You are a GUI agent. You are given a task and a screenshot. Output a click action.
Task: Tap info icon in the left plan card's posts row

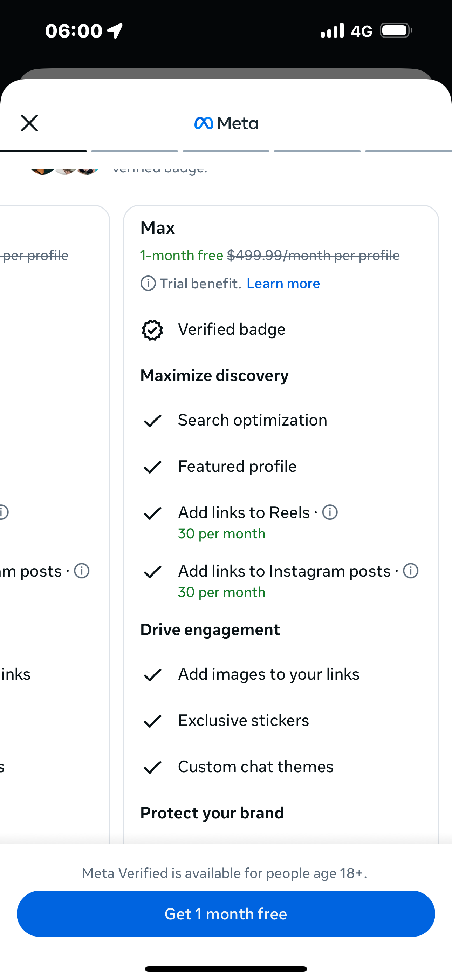tap(81, 571)
